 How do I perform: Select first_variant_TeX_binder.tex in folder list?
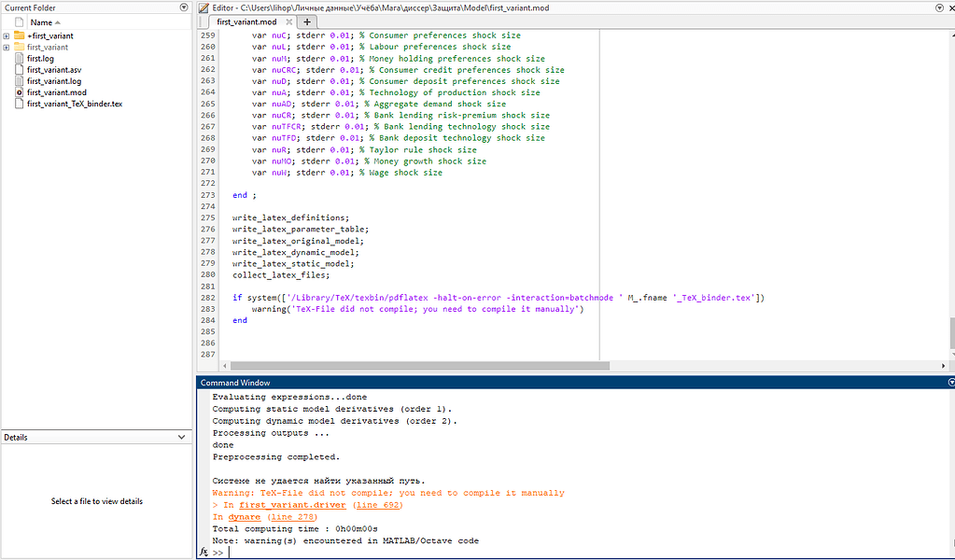(75, 105)
